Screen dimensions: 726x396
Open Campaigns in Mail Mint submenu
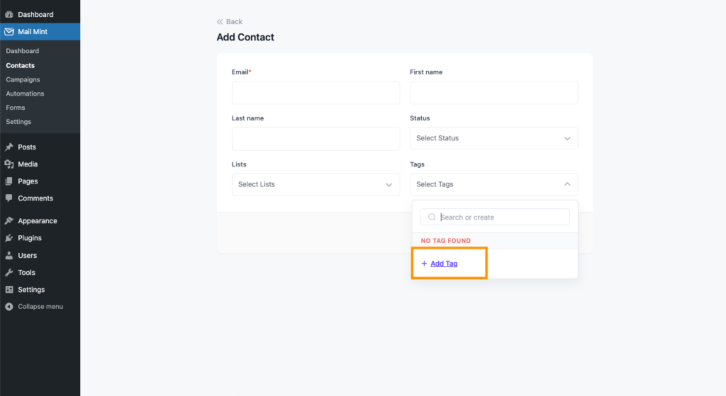pos(23,80)
